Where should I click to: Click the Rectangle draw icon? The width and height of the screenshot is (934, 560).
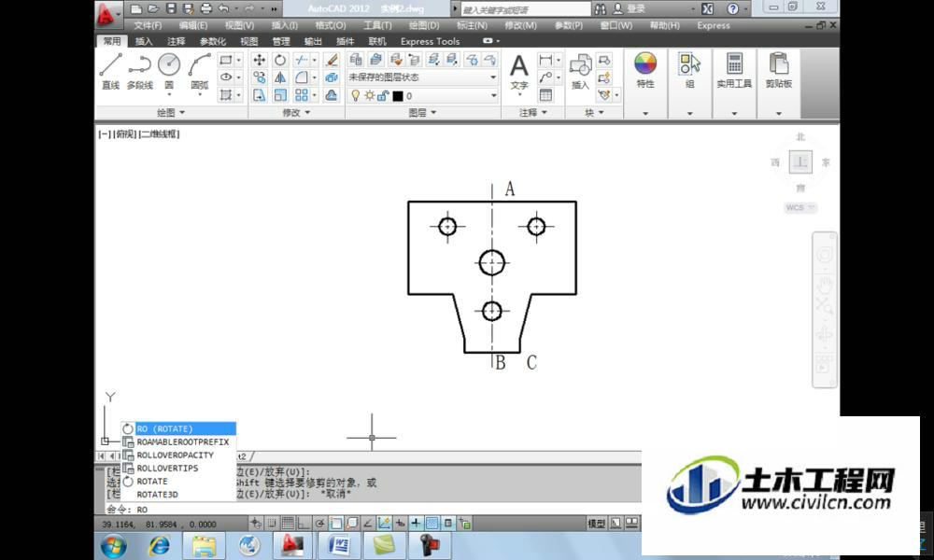click(x=226, y=60)
